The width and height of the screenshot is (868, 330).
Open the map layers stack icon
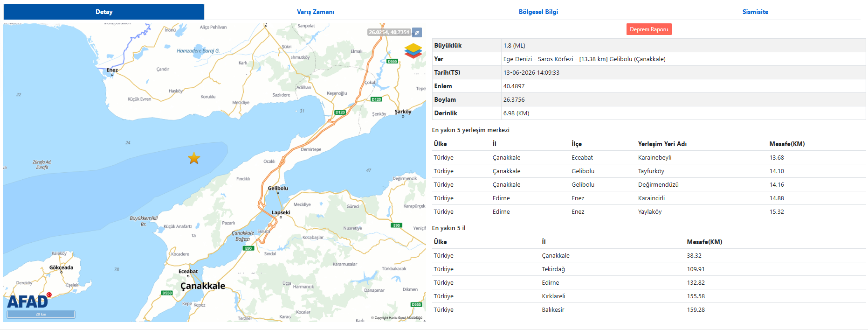coord(413,50)
